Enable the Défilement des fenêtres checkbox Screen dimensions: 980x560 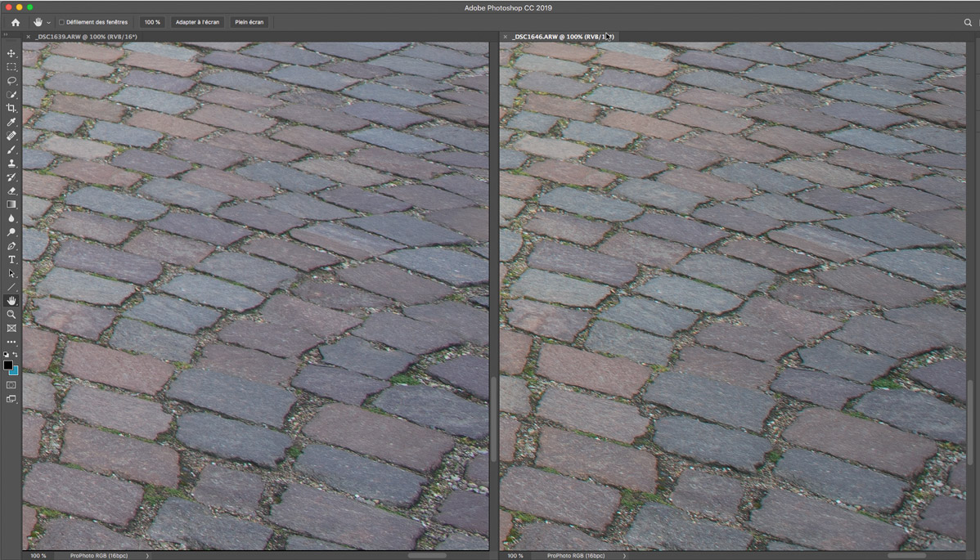coord(61,22)
